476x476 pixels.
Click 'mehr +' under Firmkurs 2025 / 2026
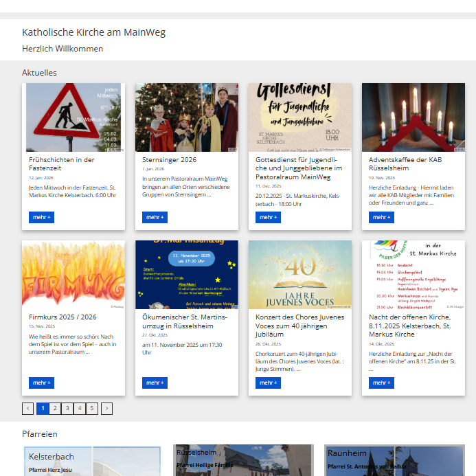coord(41,383)
